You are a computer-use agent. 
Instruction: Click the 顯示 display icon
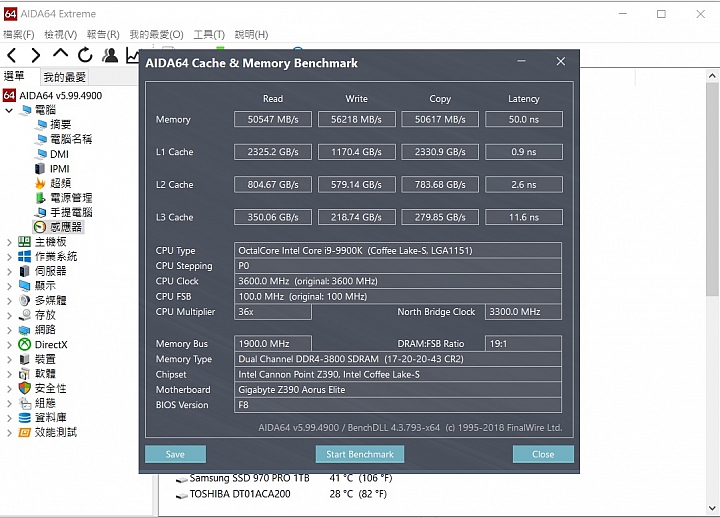(24, 286)
